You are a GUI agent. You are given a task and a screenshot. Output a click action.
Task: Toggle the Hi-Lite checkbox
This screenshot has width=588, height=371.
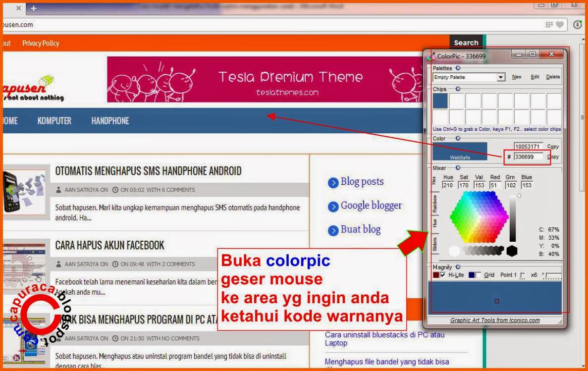pyautogui.click(x=443, y=275)
